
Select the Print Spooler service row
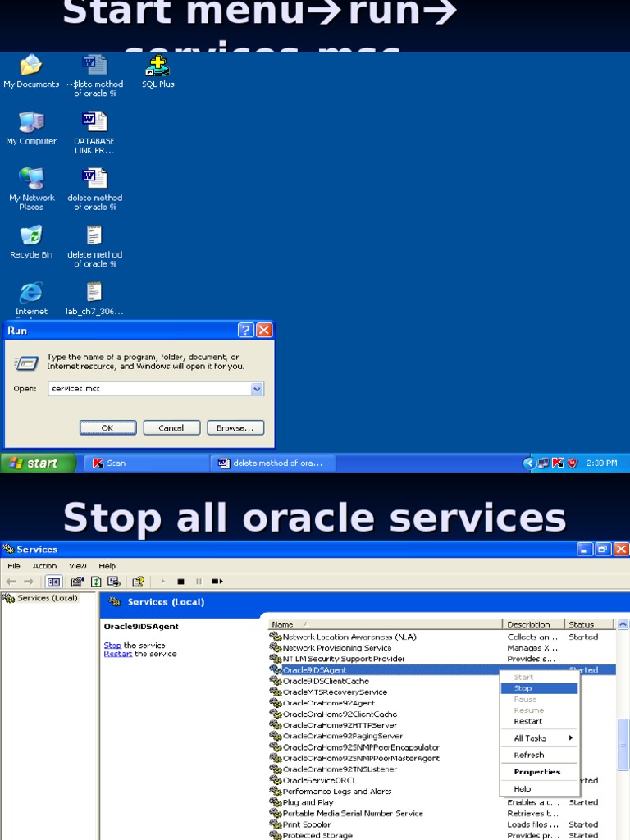(442, 824)
